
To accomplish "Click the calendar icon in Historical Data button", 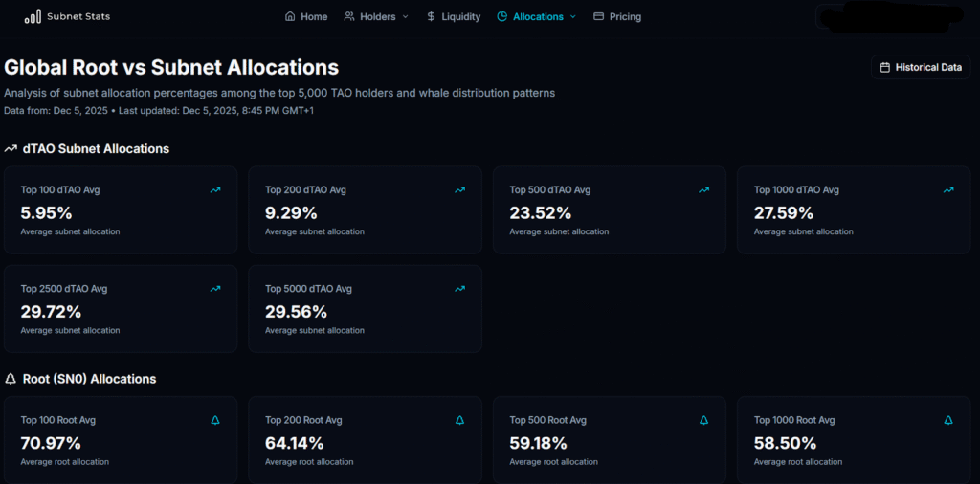I will 885,68.
